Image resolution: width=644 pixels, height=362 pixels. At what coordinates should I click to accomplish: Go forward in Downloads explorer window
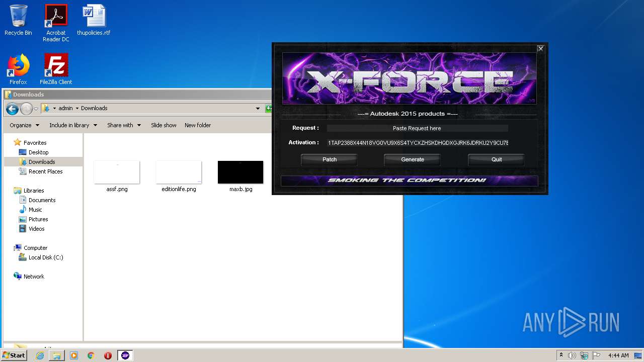26,108
